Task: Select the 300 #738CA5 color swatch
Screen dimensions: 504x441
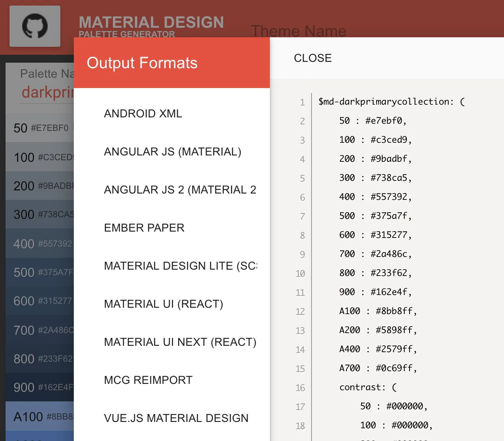Action: pos(40,214)
